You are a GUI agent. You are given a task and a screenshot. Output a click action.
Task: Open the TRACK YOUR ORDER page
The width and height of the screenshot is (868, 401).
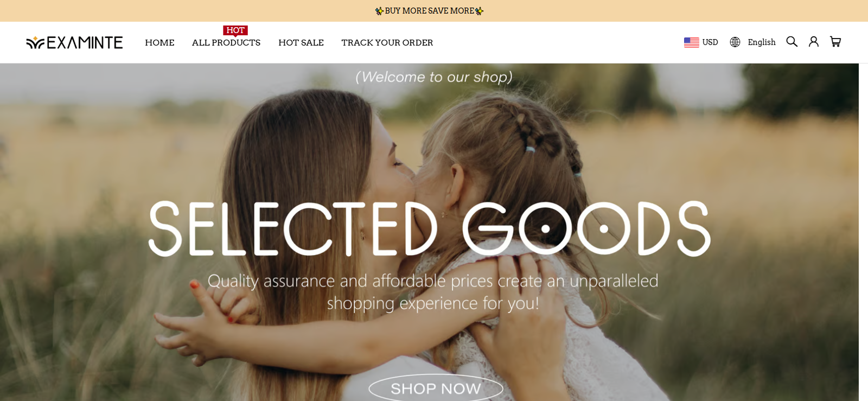(x=387, y=42)
